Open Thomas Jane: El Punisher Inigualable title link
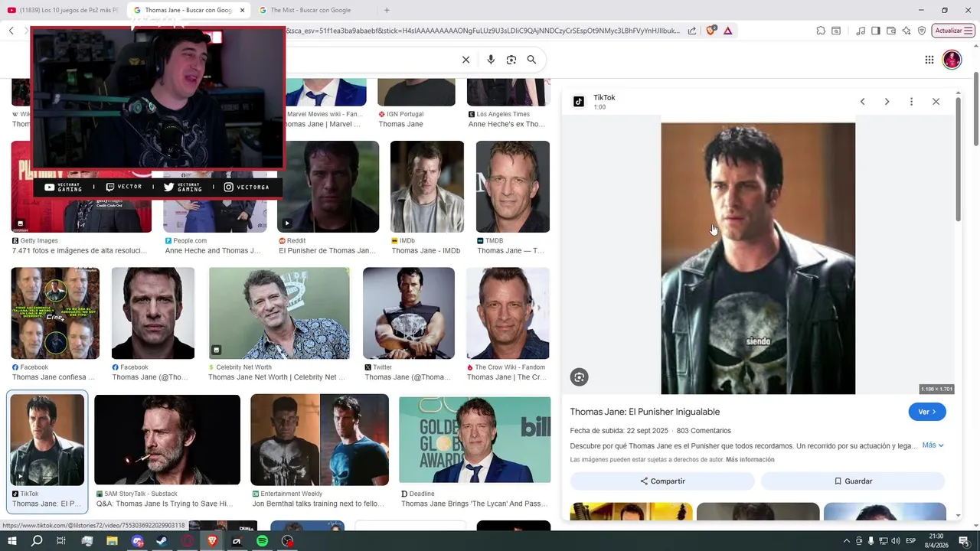The height and width of the screenshot is (551, 980). point(645,412)
